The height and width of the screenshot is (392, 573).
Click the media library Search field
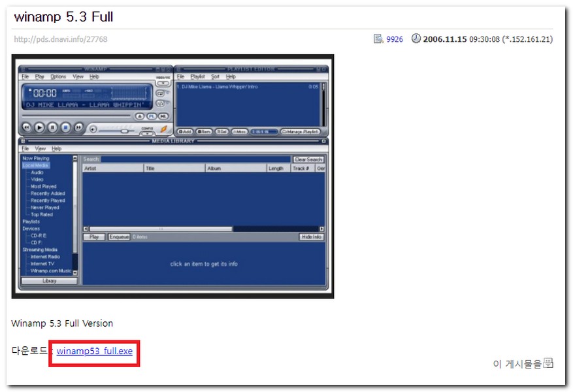tap(195, 159)
